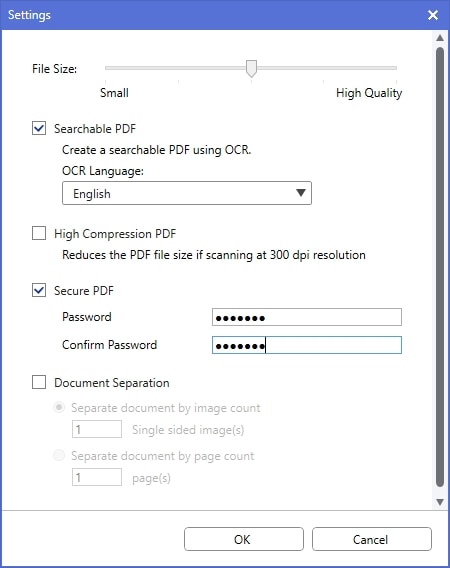This screenshot has height=568, width=450.
Task: Confirm settings with the OK button
Action: click(x=243, y=539)
